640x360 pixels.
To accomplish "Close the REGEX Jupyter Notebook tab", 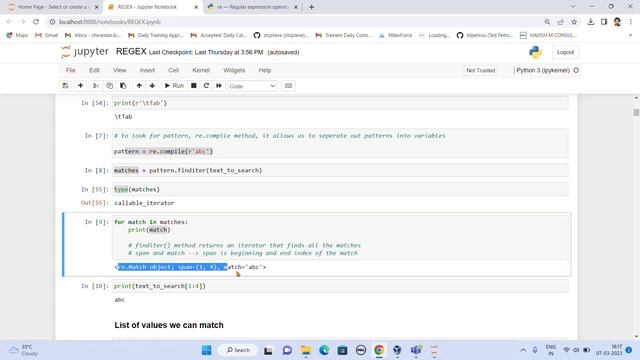I will click(x=196, y=7).
